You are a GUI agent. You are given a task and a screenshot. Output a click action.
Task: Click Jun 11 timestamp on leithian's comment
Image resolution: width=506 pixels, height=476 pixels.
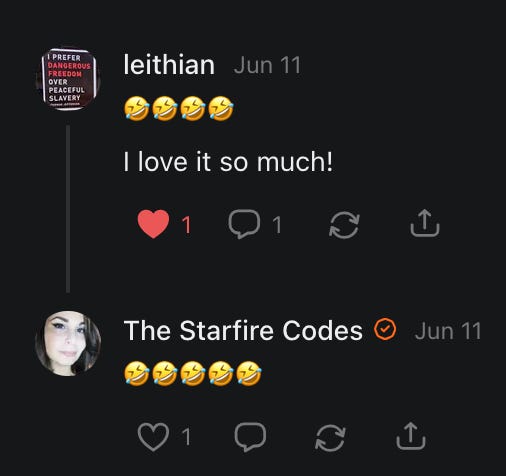click(x=267, y=65)
